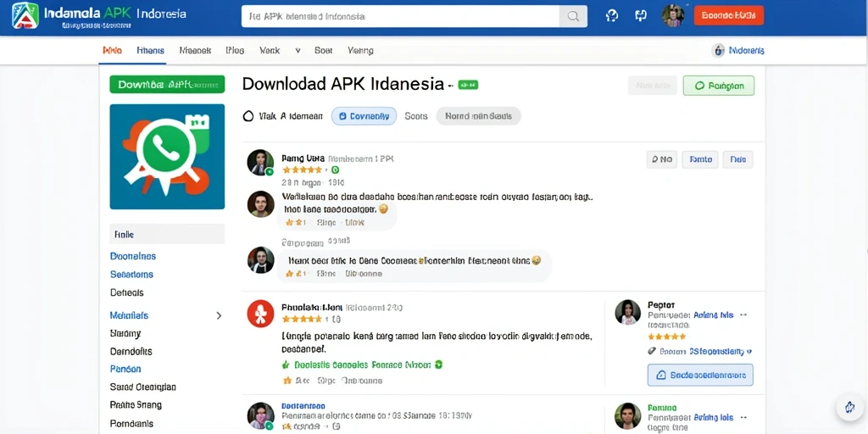
Task: Open the blue-named fourth reviewer's avatar
Action: click(x=261, y=416)
